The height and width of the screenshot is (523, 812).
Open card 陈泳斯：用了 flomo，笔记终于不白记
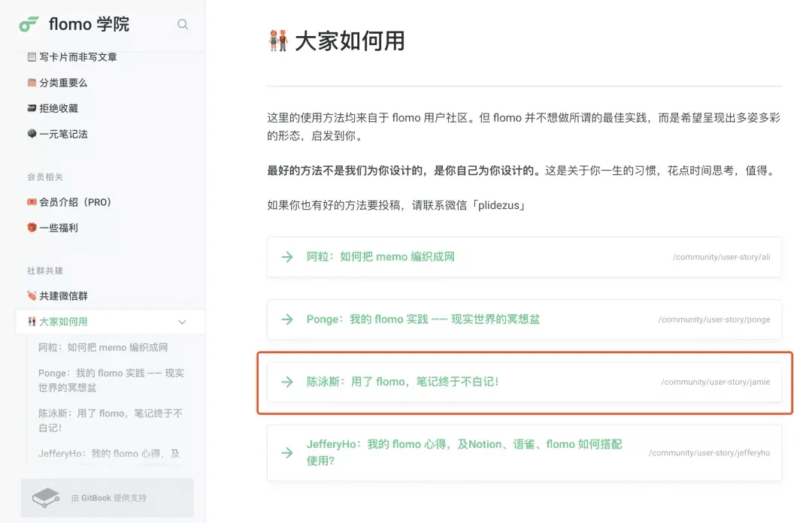click(x=402, y=382)
